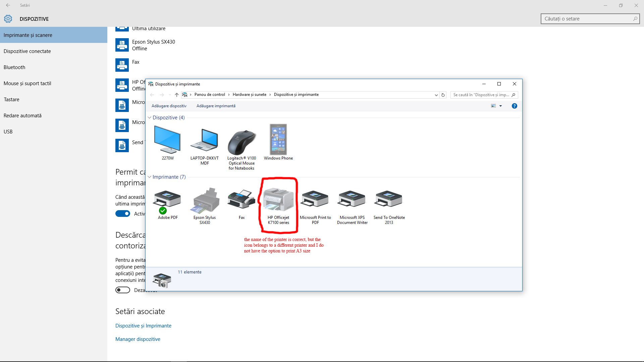Select the 2270W monitor device icon

tap(167, 139)
